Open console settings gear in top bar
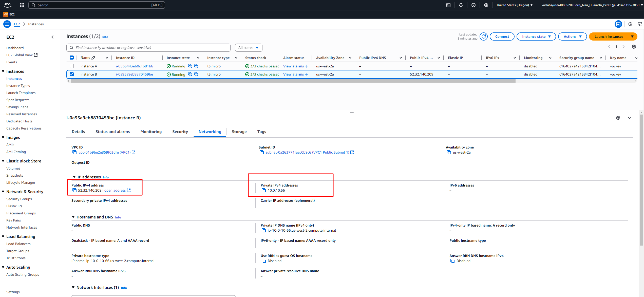The width and height of the screenshot is (644, 297). (486, 5)
